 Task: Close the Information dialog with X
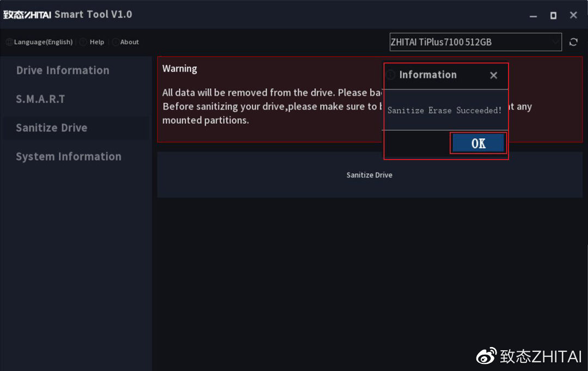pyautogui.click(x=493, y=76)
